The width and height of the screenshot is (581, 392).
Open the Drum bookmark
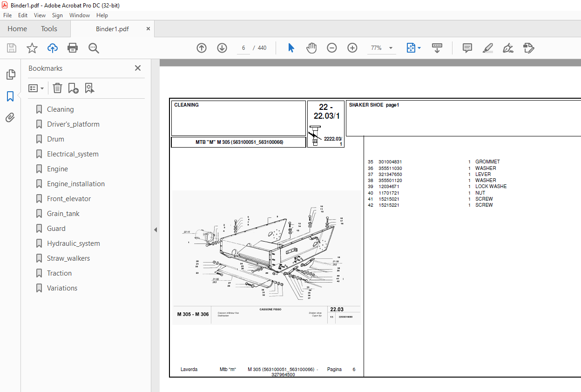(x=55, y=139)
